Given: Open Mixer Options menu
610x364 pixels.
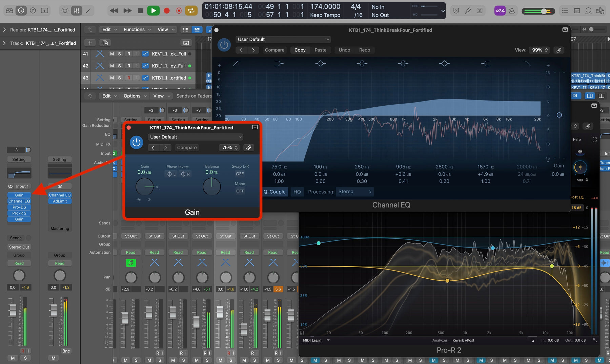Looking at the screenshot, I should click(135, 96).
